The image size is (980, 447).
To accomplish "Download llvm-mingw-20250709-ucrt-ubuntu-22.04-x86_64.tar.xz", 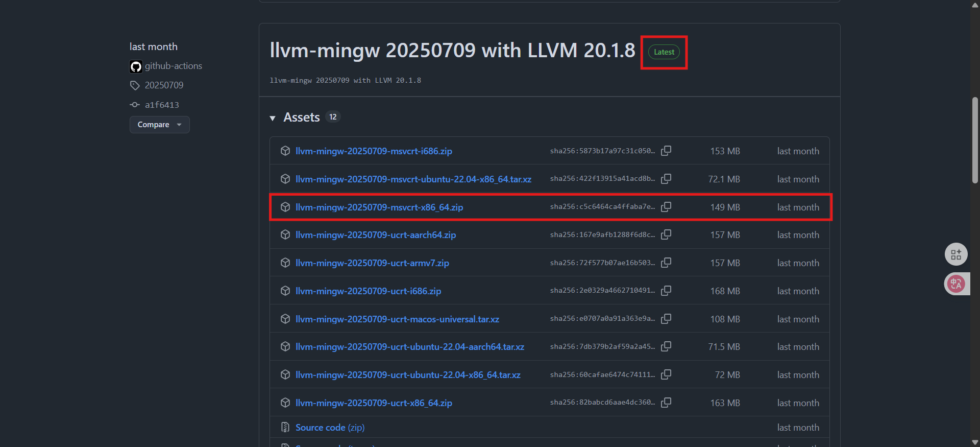I will (x=408, y=374).
